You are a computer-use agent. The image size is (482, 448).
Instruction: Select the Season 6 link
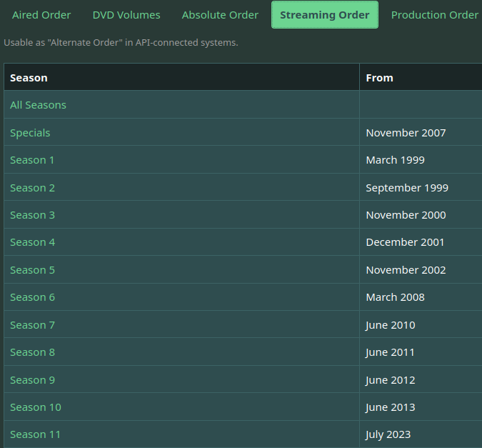click(x=32, y=297)
